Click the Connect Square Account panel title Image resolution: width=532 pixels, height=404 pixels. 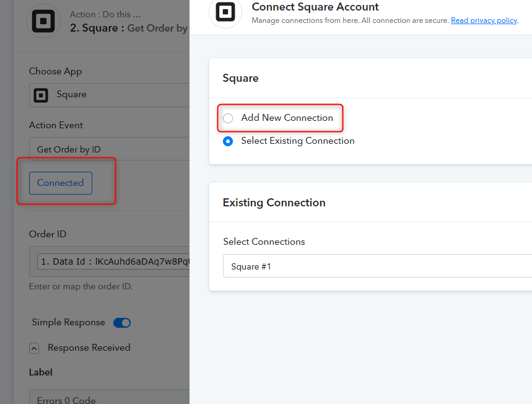pyautogui.click(x=315, y=7)
